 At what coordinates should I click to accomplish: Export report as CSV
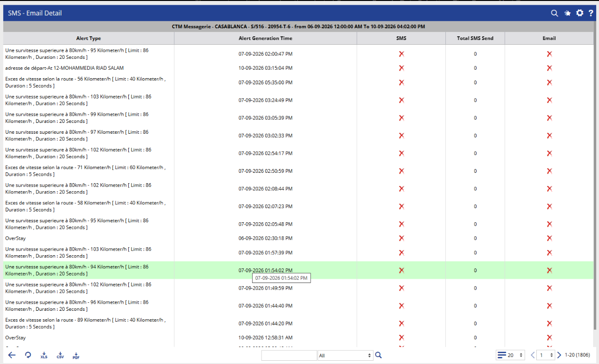point(60,356)
